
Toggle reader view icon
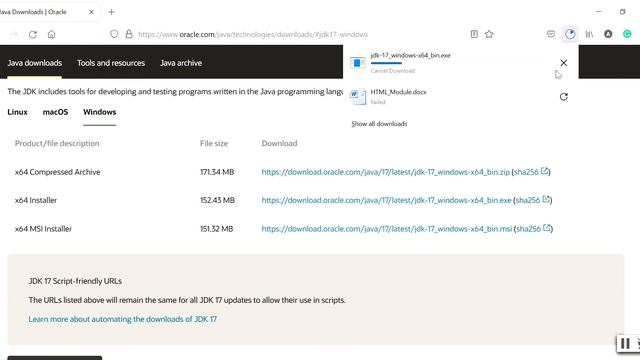tap(474, 34)
